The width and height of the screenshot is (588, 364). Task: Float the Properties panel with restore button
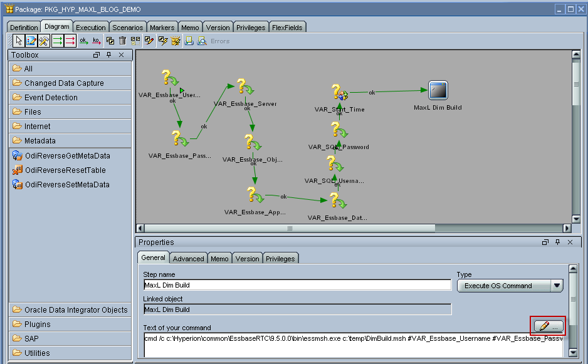(545, 242)
